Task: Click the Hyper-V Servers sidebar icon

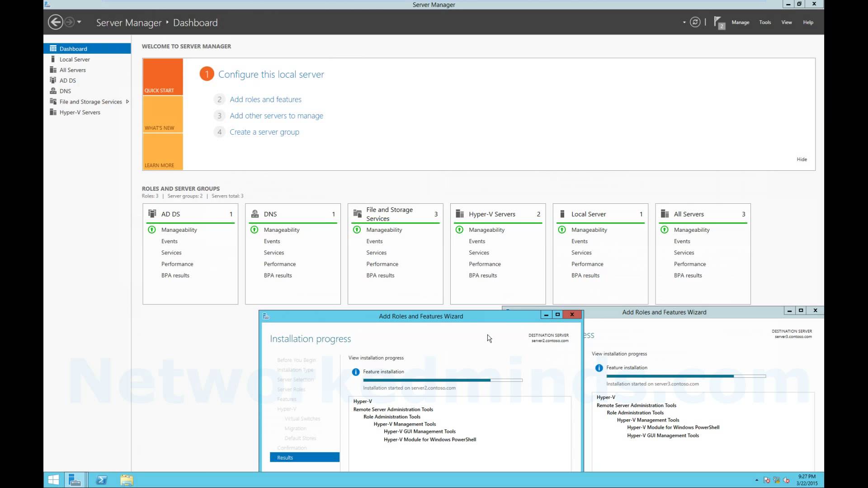Action: point(53,112)
